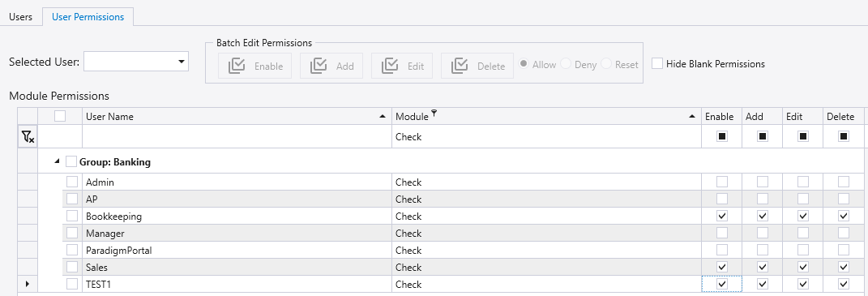Click the Delete batch edit icon
This screenshot has width=868, height=296.
[460, 66]
